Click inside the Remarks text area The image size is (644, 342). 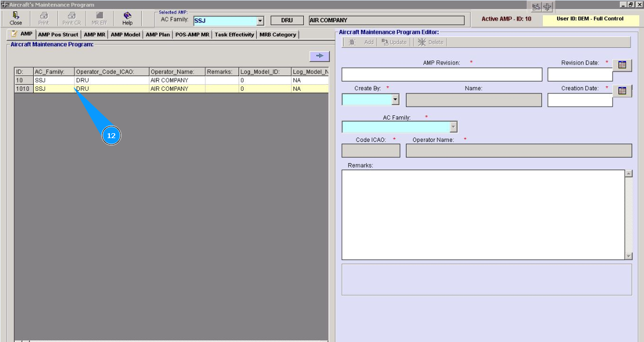[x=484, y=215]
